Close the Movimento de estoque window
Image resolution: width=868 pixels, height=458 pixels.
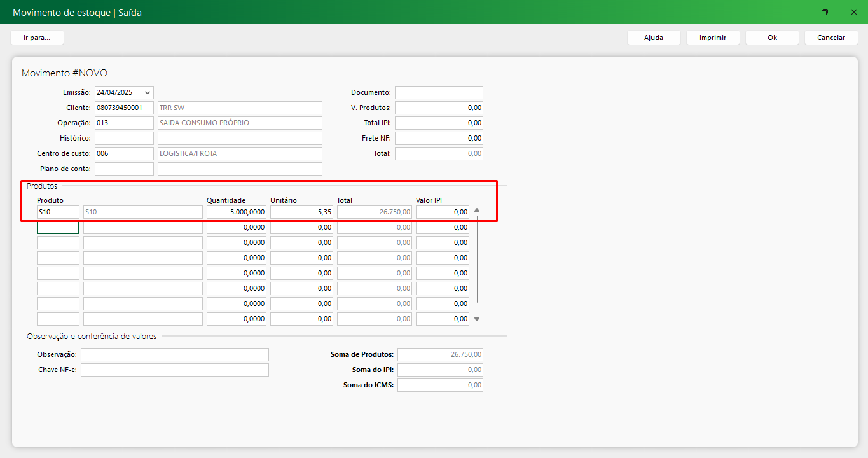point(853,12)
